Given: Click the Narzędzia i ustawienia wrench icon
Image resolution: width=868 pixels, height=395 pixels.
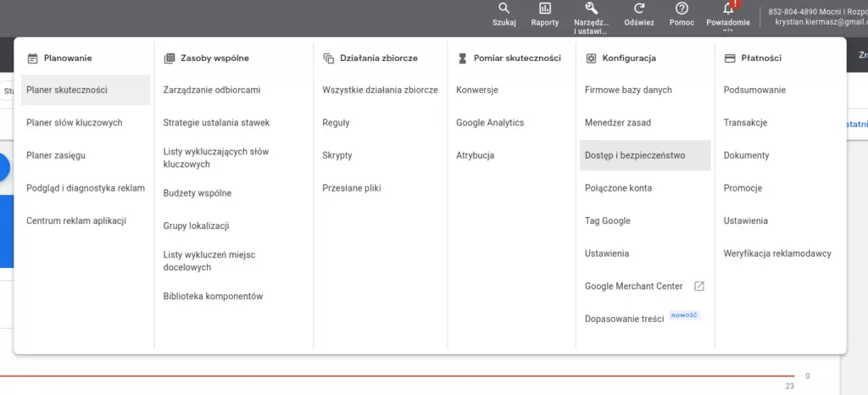Looking at the screenshot, I should 591,8.
